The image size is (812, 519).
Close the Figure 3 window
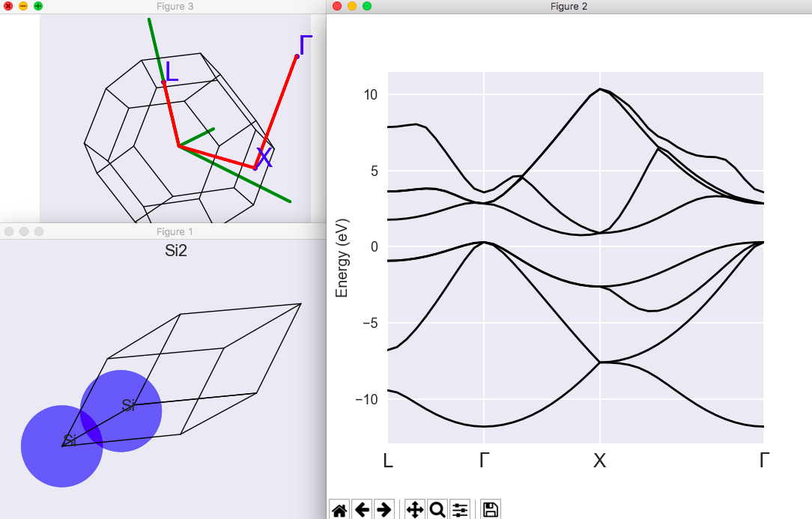pyautogui.click(x=8, y=6)
